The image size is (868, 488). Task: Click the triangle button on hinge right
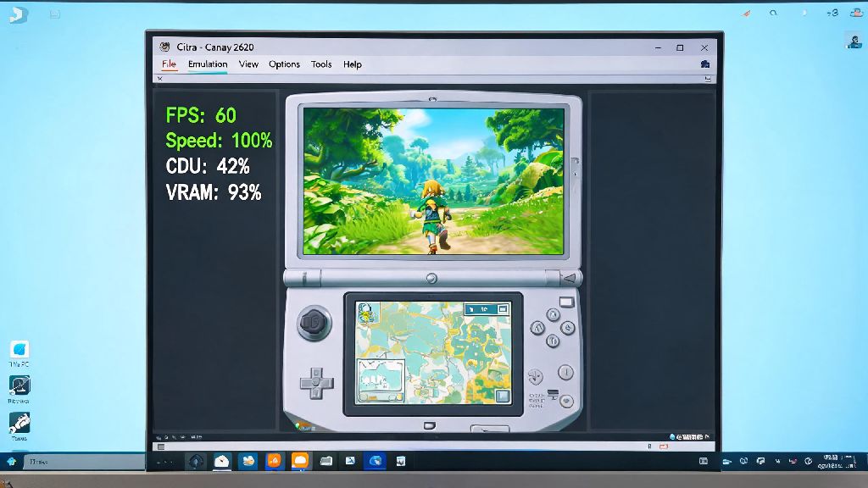point(569,278)
